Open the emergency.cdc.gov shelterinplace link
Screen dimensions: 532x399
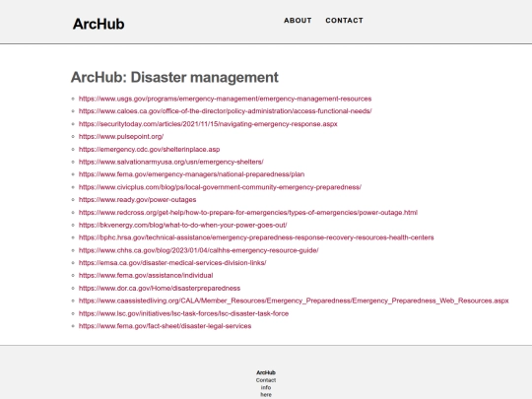tap(150, 150)
